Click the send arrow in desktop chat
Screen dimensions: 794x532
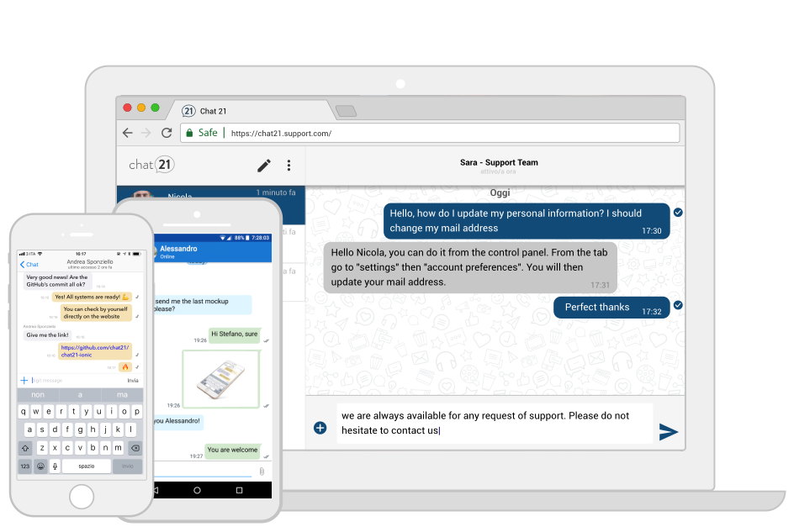[x=668, y=432]
